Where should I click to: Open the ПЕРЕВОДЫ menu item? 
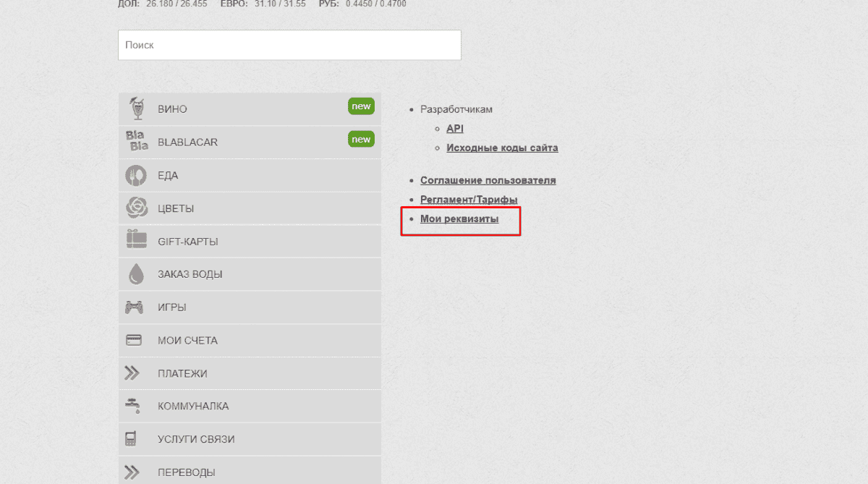(186, 472)
